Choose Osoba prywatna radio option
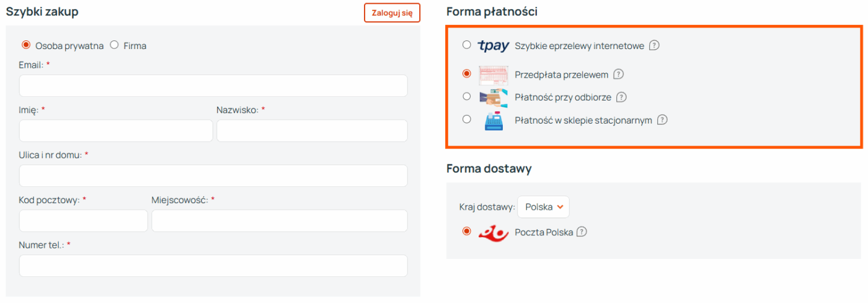This screenshot has height=303, width=868. click(x=26, y=45)
